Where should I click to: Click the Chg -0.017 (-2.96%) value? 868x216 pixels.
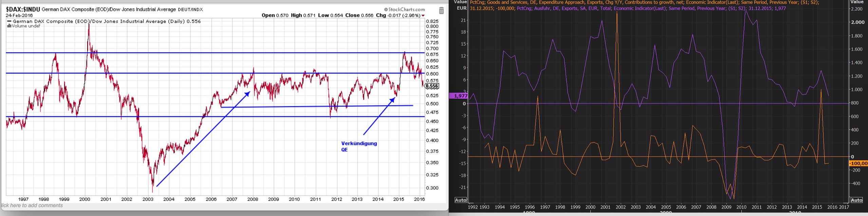click(x=398, y=15)
